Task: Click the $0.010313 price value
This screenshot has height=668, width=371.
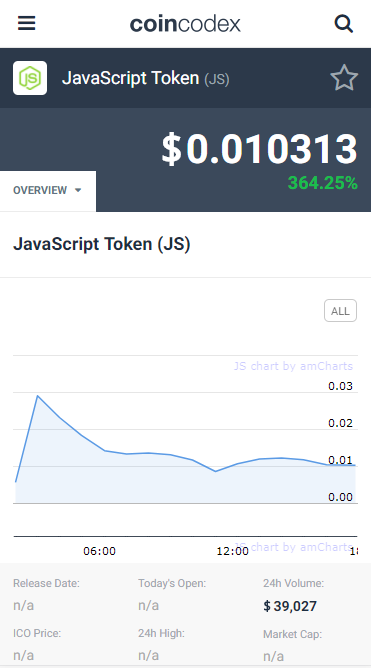Action: point(259,150)
